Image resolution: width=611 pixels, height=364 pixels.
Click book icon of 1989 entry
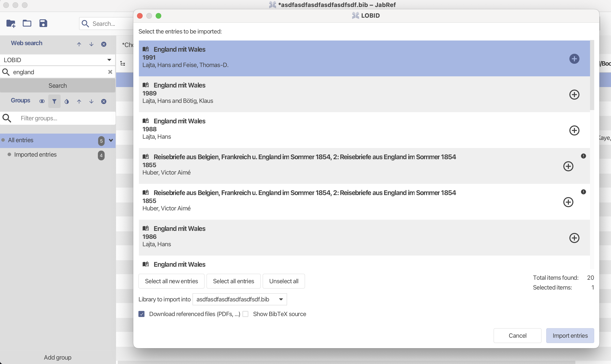click(x=146, y=85)
